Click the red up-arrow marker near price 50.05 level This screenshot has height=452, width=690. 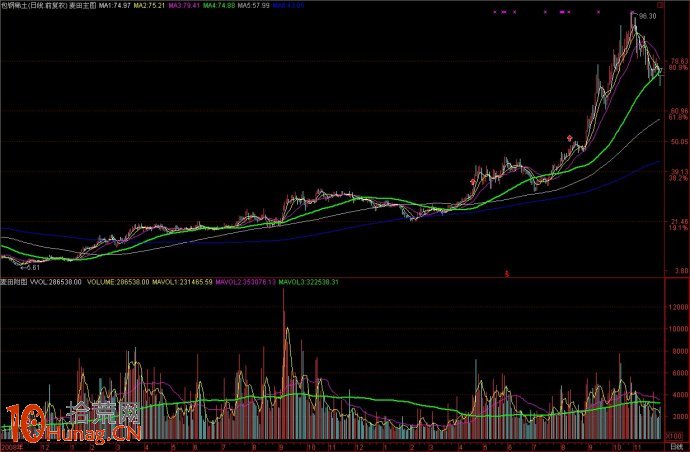coord(569,138)
